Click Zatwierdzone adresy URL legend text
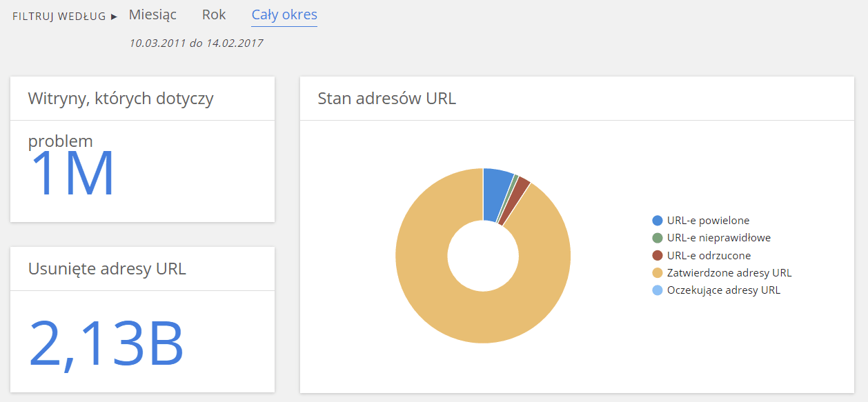The height and width of the screenshot is (402, 868). 729,273
